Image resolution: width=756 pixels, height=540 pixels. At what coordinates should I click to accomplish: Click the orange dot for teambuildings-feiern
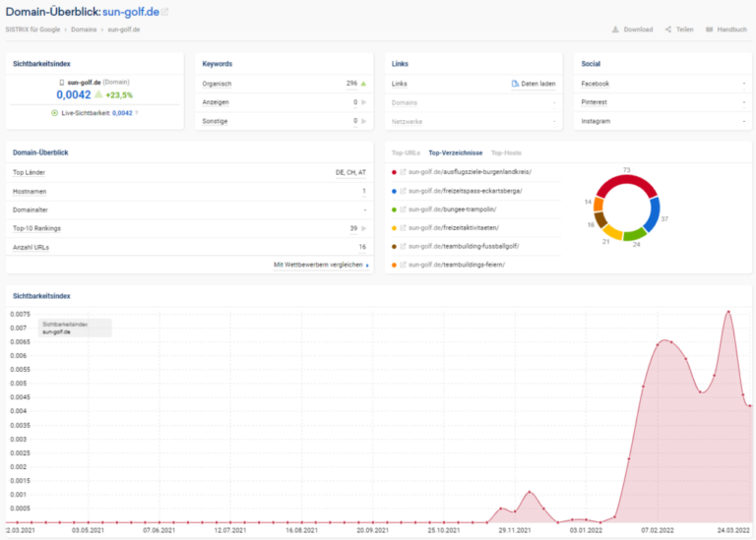tap(394, 265)
